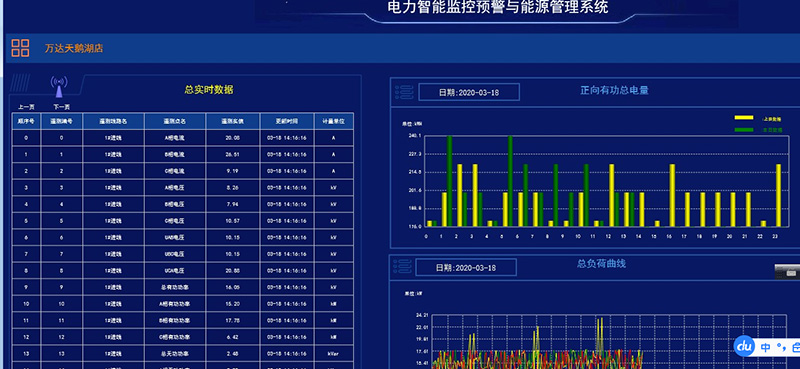The image size is (800, 369).
Task: Click the value 6.42 in the table
Action: [233, 337]
